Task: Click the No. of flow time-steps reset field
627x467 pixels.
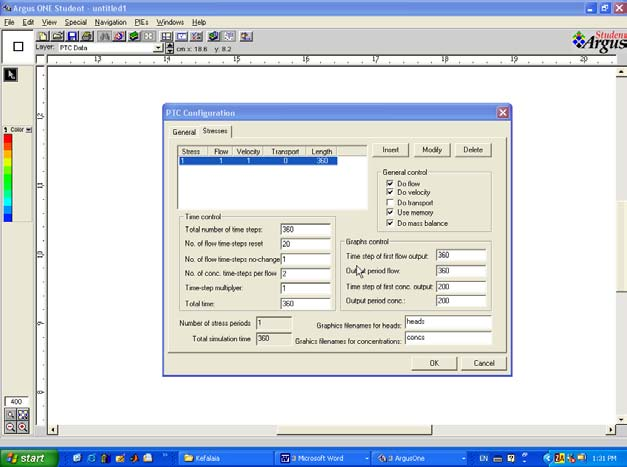Action: click(x=306, y=244)
